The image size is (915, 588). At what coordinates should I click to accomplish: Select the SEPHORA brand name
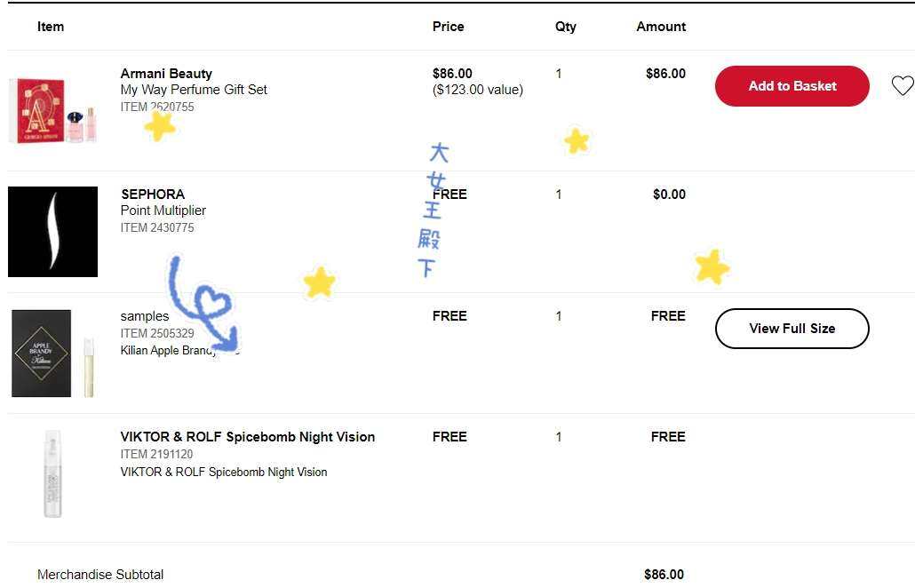click(x=153, y=195)
